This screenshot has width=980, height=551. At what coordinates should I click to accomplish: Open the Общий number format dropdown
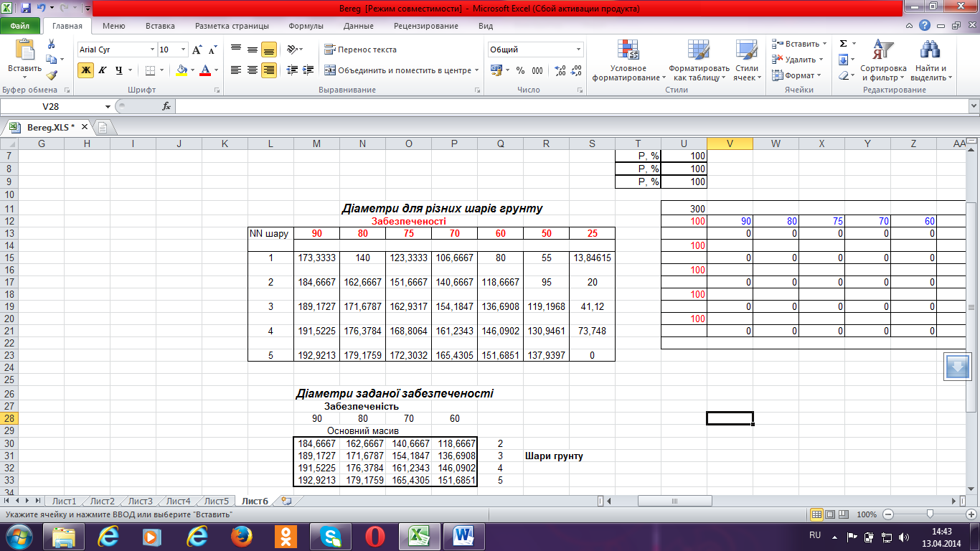[579, 50]
